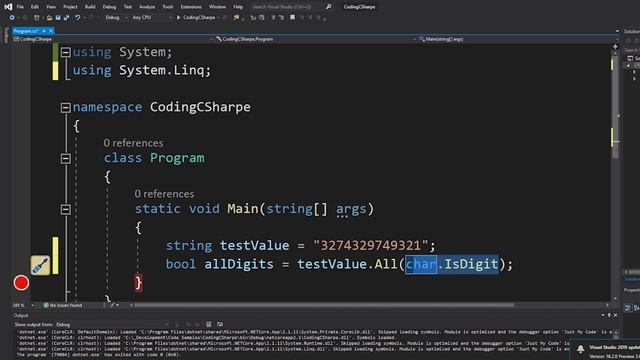Open the Debug menu
Image resolution: width=640 pixels, height=360 pixels.
(x=109, y=7)
